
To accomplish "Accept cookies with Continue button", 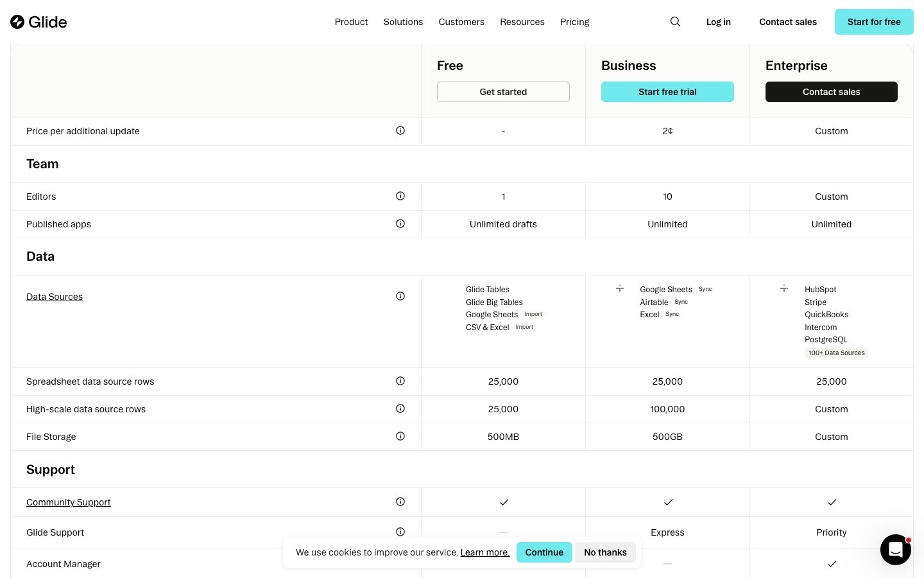I will 544,552.
